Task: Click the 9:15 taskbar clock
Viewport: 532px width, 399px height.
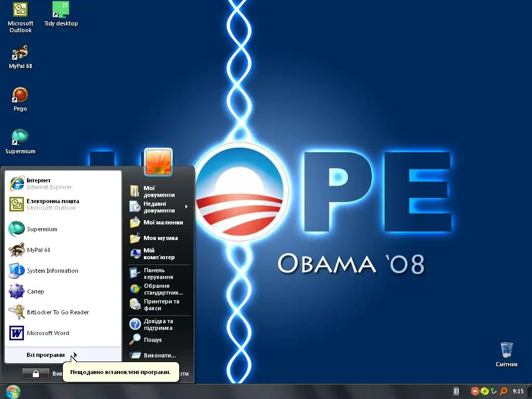Action: (x=518, y=391)
